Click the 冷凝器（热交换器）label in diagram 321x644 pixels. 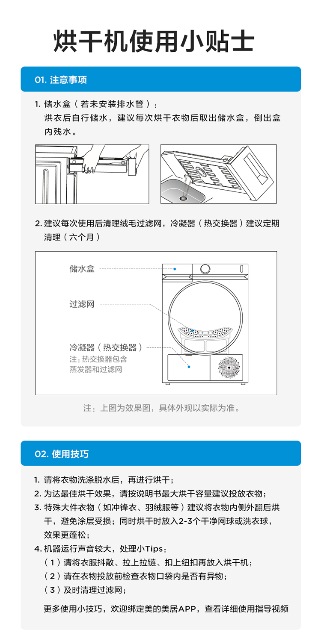[x=106, y=347]
